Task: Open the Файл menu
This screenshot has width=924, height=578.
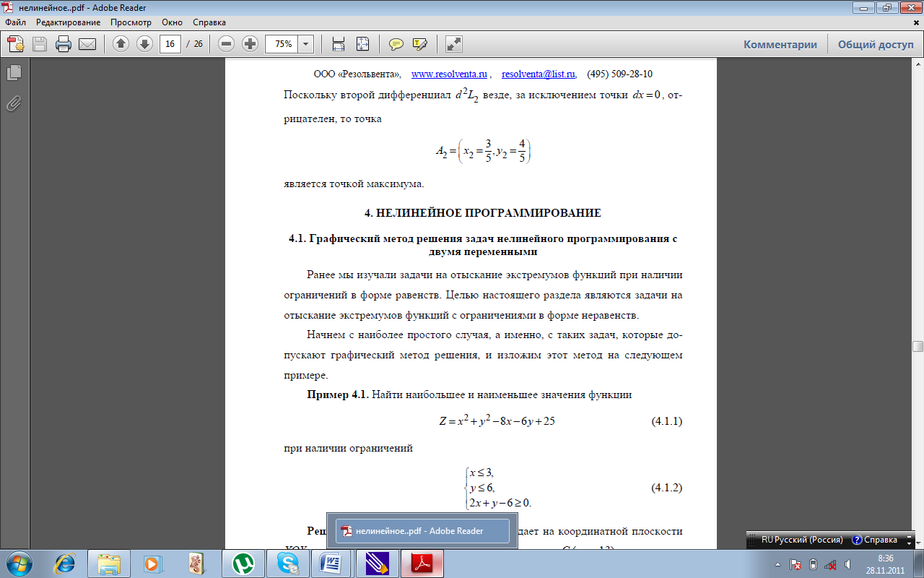Action: (x=15, y=22)
